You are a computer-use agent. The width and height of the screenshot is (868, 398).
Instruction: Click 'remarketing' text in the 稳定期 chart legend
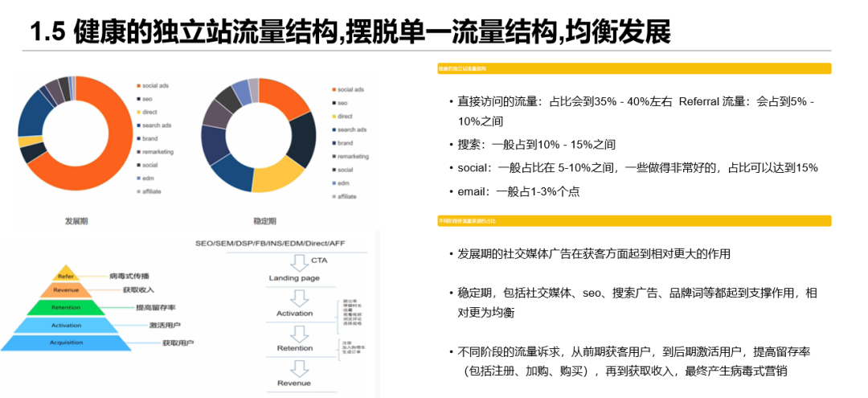[353, 157]
